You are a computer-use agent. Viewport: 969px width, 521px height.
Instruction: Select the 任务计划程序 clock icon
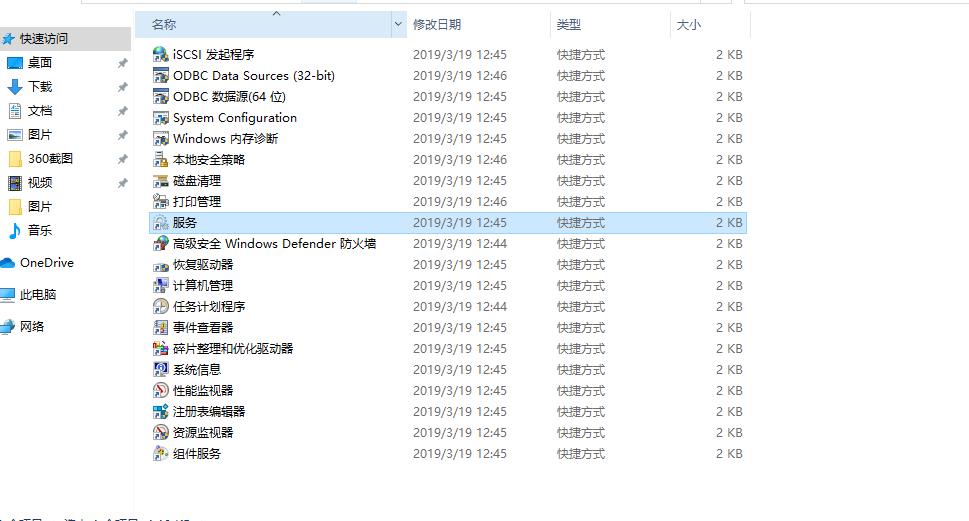tap(161, 307)
